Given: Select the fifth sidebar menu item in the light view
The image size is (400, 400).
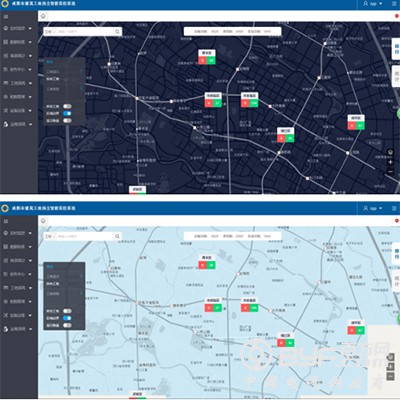Looking at the screenshot, I should click(18, 288).
